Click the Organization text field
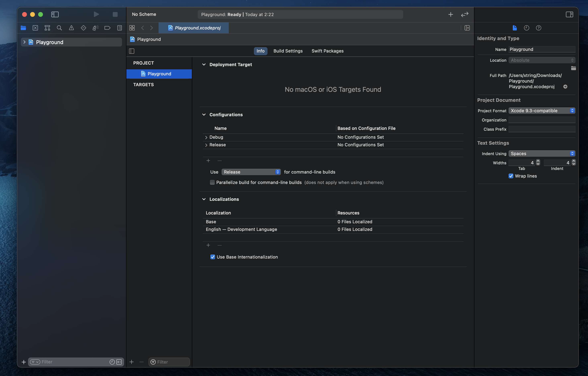The width and height of the screenshot is (588, 376). click(542, 120)
